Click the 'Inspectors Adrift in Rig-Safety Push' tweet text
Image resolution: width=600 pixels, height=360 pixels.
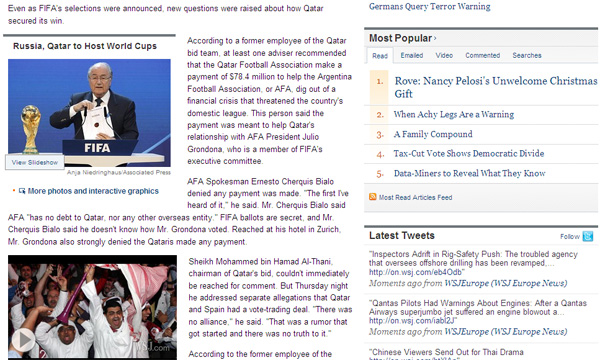tap(473, 259)
